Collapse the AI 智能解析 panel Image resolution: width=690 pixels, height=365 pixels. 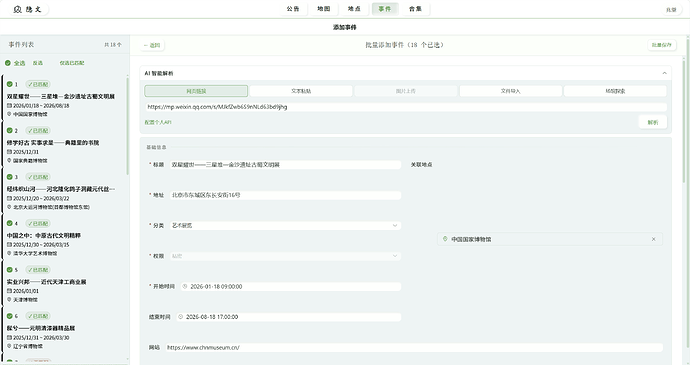pos(664,73)
